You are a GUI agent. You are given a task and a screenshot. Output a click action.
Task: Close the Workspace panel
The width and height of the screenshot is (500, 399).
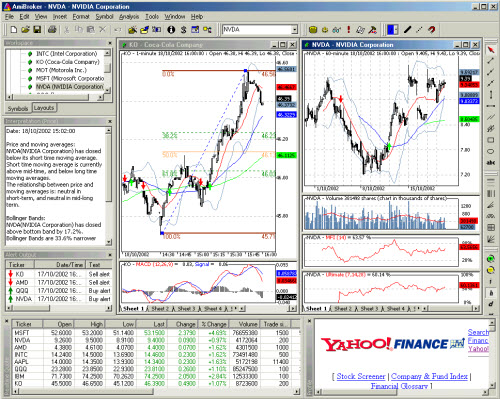pos(110,43)
